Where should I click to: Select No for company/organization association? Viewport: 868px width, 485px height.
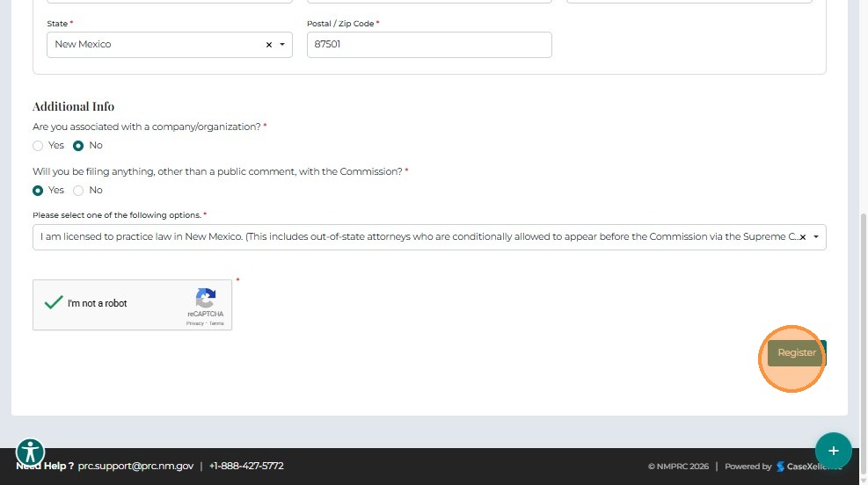78,146
